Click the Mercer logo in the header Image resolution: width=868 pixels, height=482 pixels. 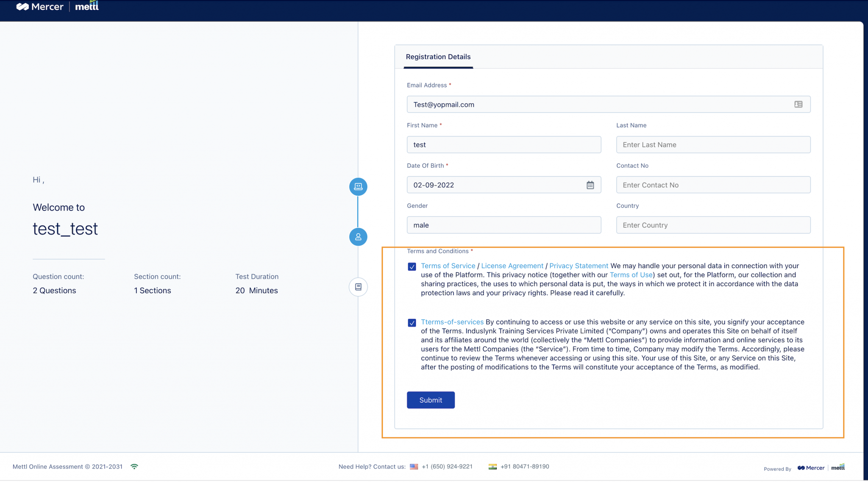pyautogui.click(x=39, y=6)
